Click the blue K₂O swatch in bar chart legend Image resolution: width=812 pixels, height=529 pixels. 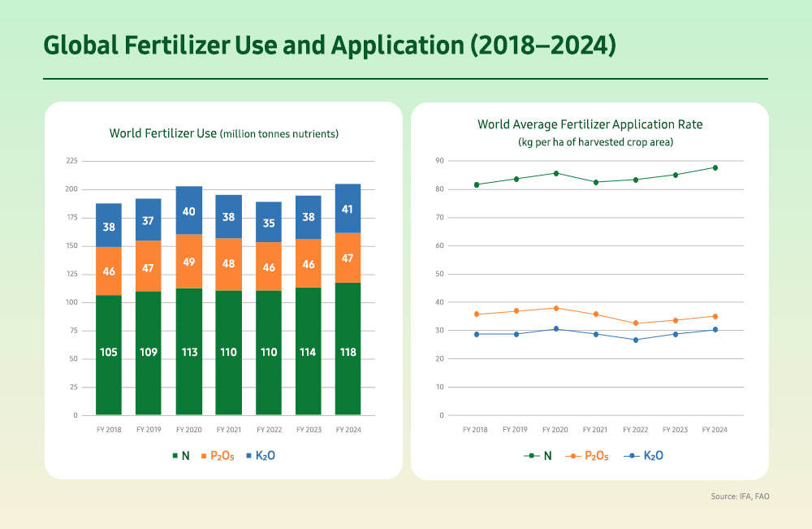tap(247, 456)
